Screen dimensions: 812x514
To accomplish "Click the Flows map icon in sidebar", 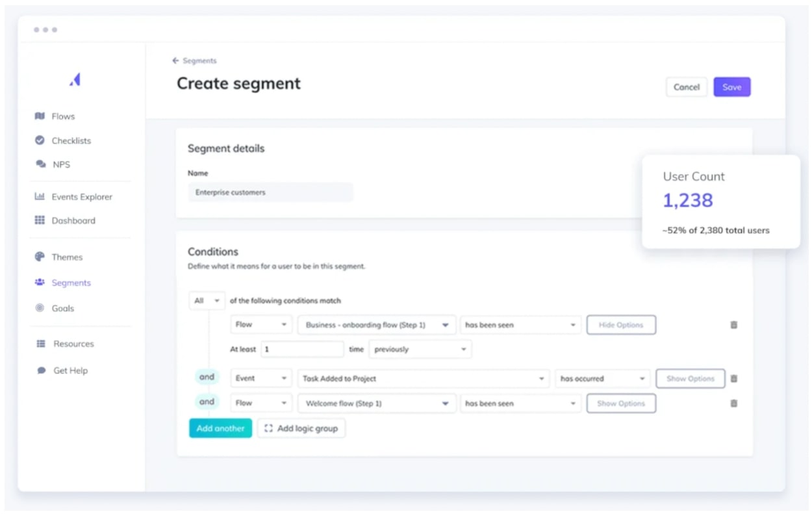I will [40, 116].
